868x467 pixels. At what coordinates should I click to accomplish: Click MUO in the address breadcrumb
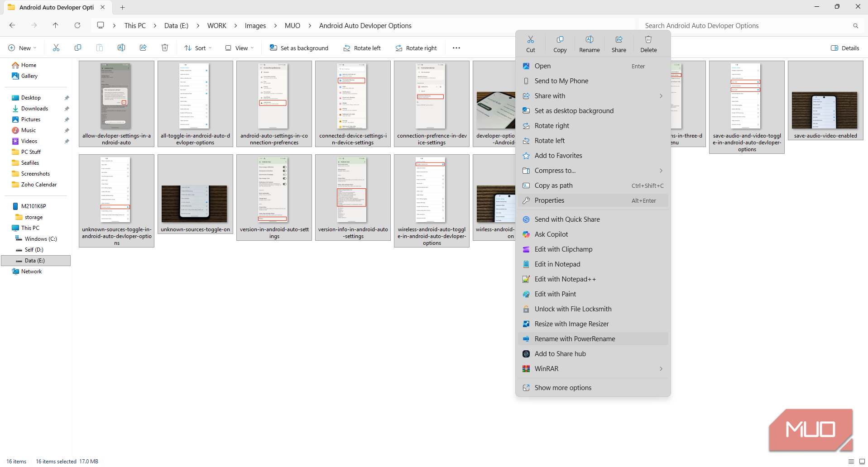point(293,26)
